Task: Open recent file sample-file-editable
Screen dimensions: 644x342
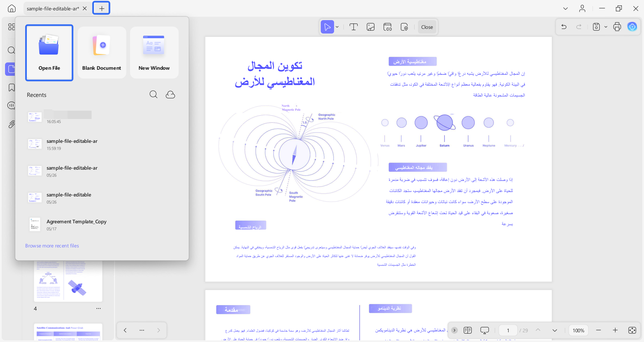Action: [x=102, y=198]
